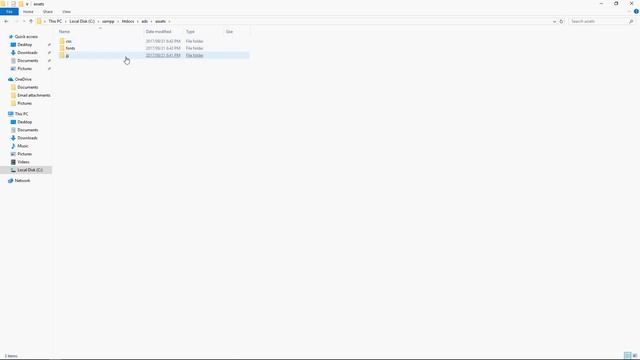Jump to This PC breadcrumb

(55, 21)
